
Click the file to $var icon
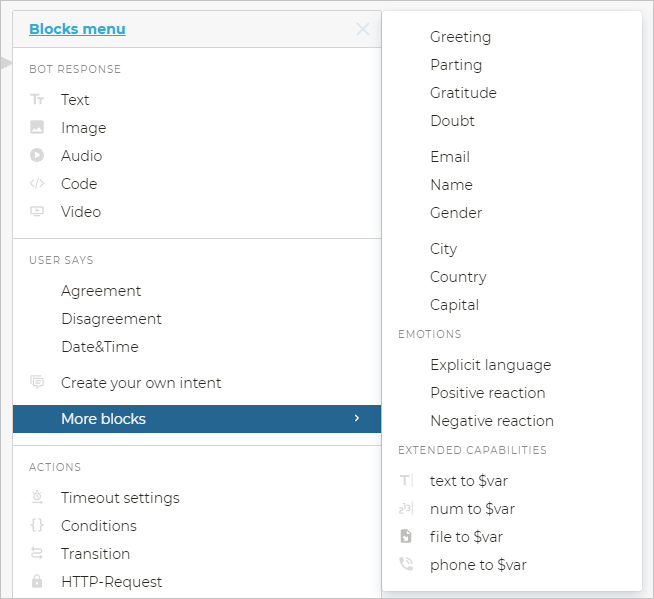406,537
